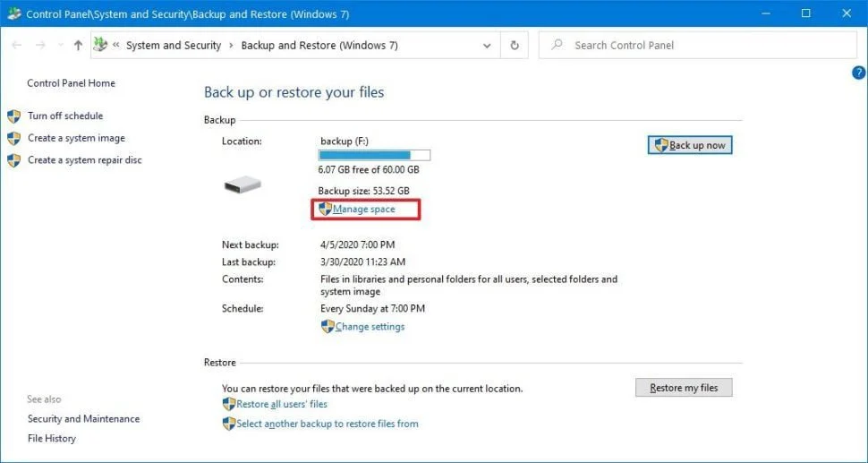Expand the Recent locations dropdown arrow
Viewport: 868px width, 463px height.
pyautogui.click(x=59, y=45)
